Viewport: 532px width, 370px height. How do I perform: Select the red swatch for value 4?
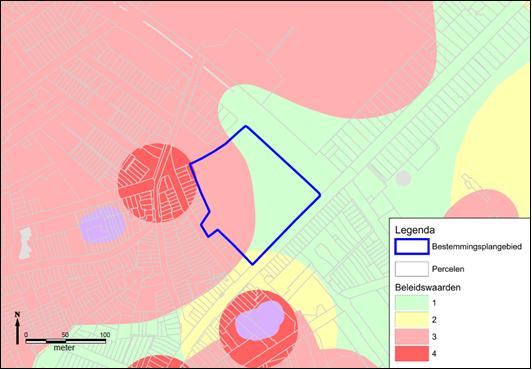[412, 353]
